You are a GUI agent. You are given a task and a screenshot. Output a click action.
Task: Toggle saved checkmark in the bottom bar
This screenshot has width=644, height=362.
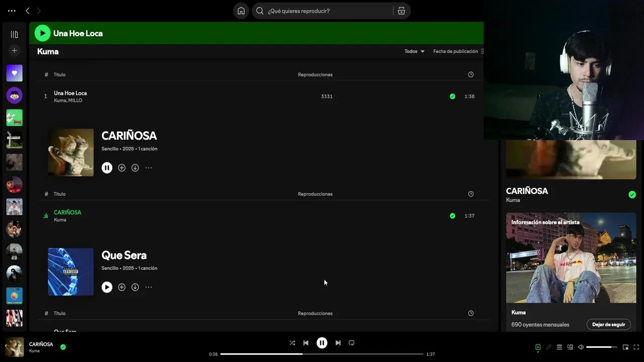pyautogui.click(x=63, y=347)
